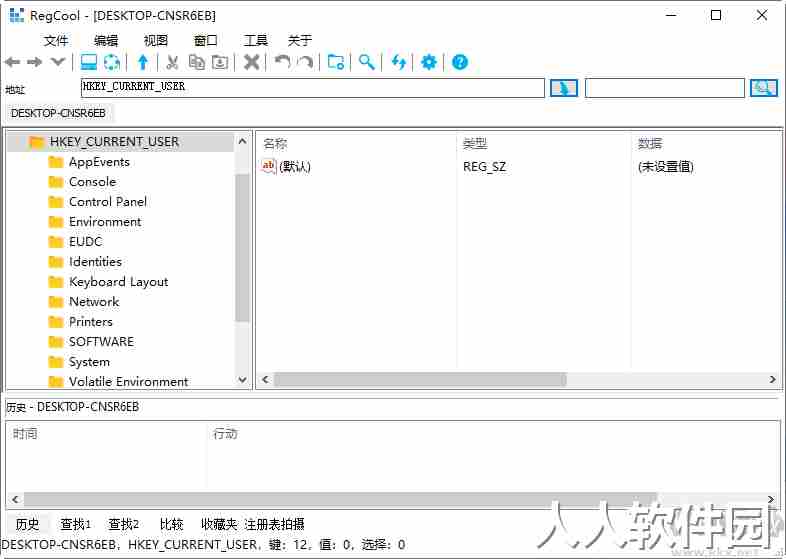Switch to the 查找1 tab
Viewport: 786px width, 559px height.
pos(76,524)
